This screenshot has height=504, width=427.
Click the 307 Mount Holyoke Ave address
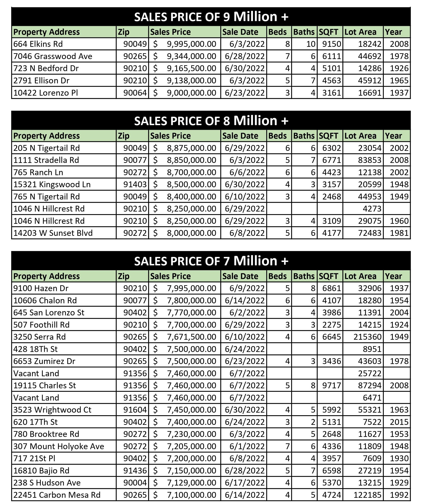click(x=59, y=446)
